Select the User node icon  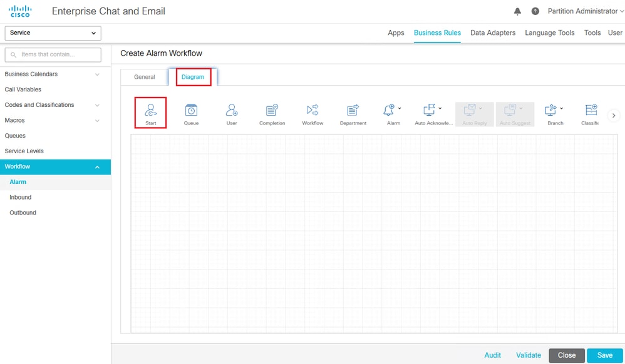click(x=232, y=110)
